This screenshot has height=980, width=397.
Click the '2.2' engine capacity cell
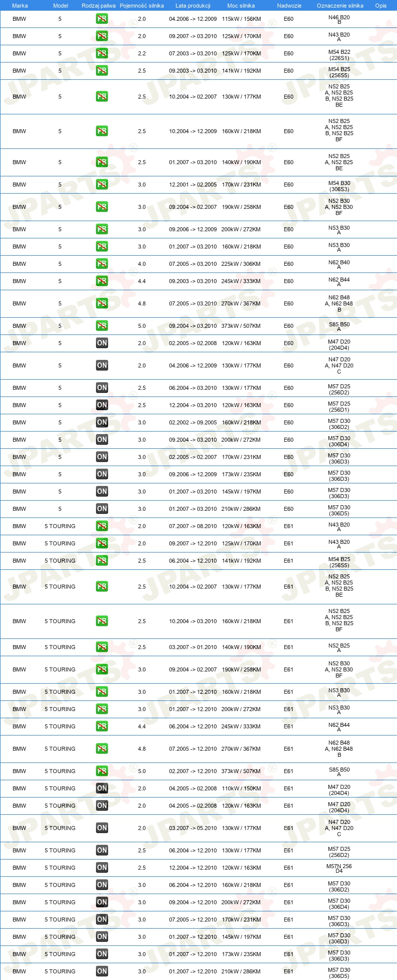coord(142,53)
